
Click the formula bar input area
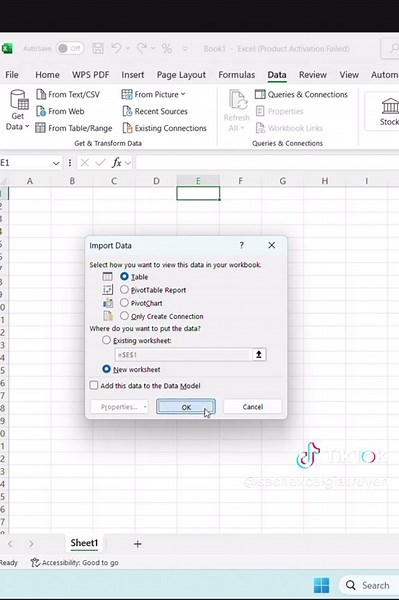pyautogui.click(x=267, y=163)
